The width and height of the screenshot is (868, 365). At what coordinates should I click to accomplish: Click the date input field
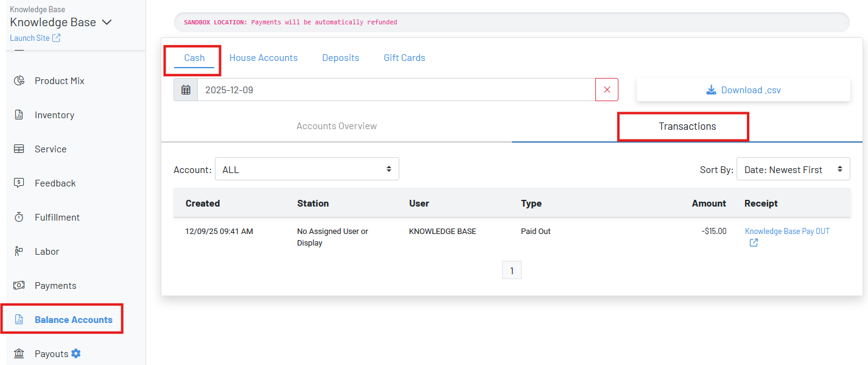tap(396, 90)
